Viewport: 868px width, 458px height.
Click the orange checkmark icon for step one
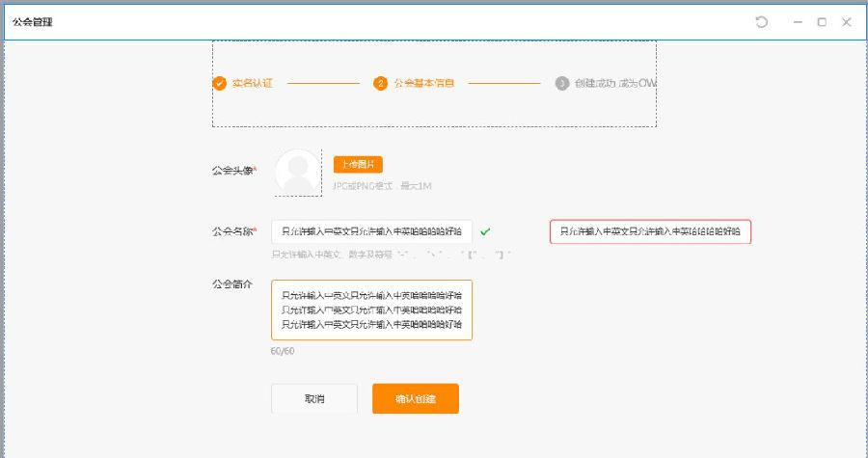pyautogui.click(x=219, y=83)
